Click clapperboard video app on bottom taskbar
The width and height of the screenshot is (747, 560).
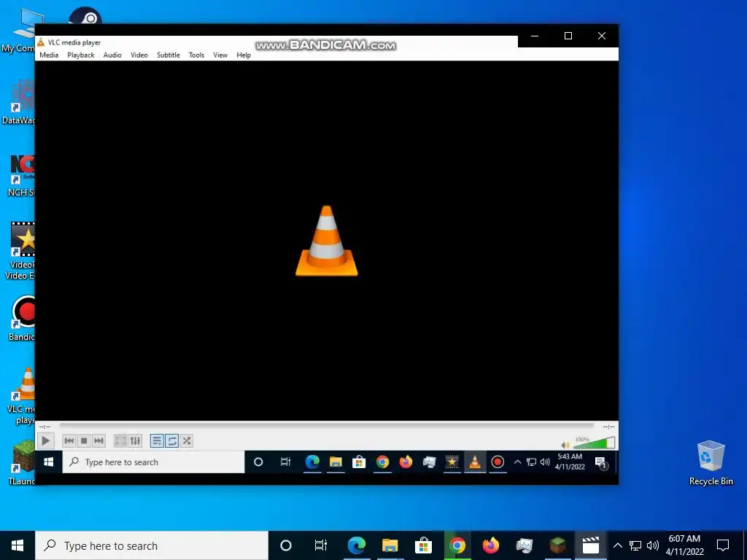[591, 545]
